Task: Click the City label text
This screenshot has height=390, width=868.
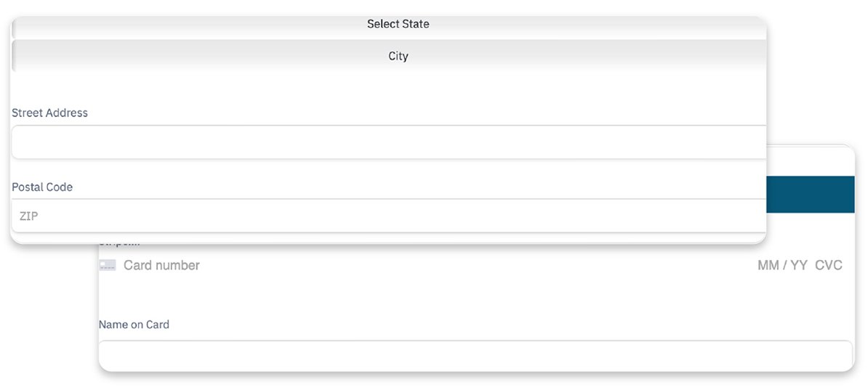Action: (398, 56)
